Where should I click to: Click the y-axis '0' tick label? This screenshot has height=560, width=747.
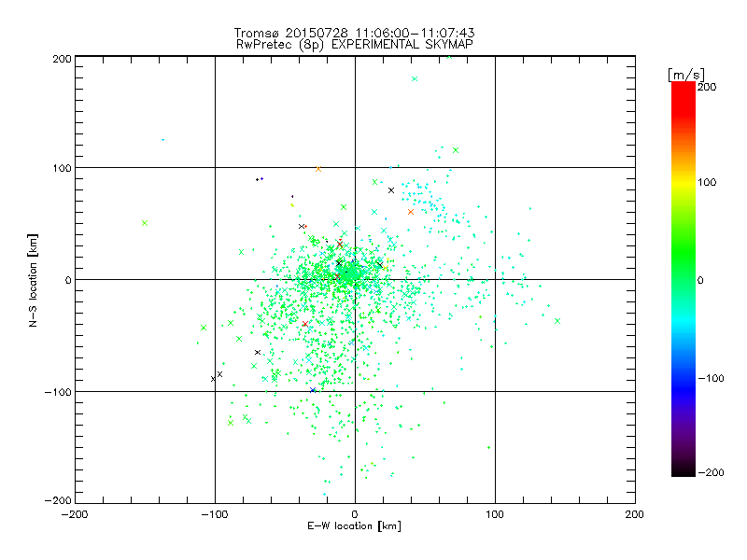(68, 281)
